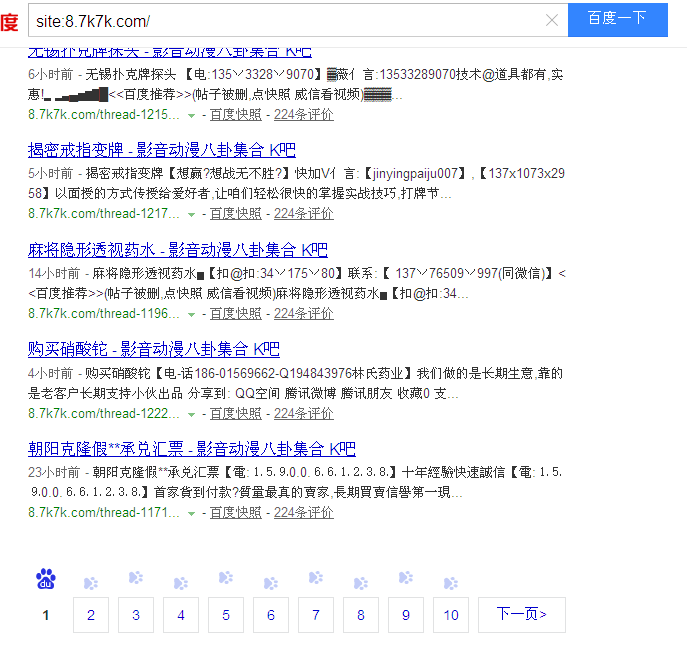Go to results page 10
The width and height of the screenshot is (687, 653).
pyautogui.click(x=451, y=614)
